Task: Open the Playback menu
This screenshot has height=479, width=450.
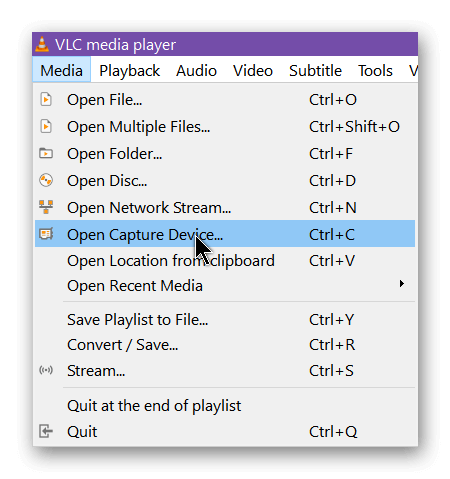Action: (129, 70)
